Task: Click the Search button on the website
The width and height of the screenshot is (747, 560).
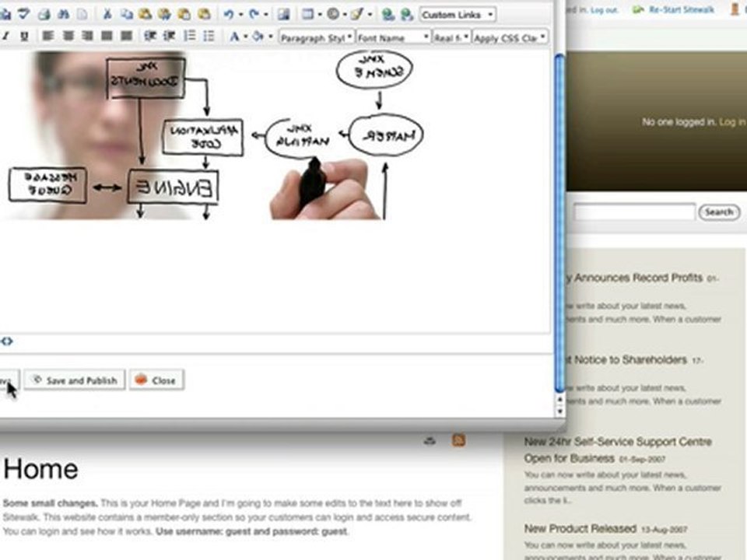Action: [719, 212]
